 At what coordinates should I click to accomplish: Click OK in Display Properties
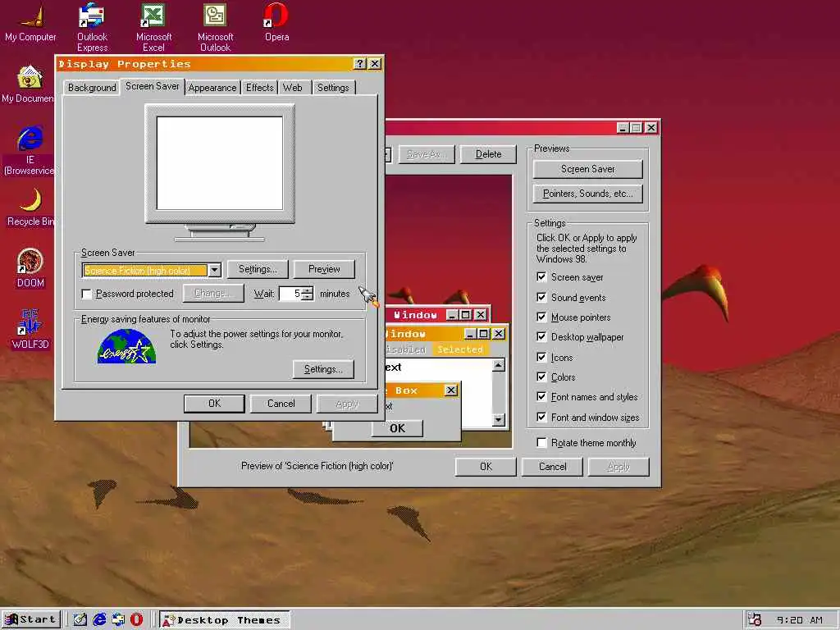pos(214,404)
